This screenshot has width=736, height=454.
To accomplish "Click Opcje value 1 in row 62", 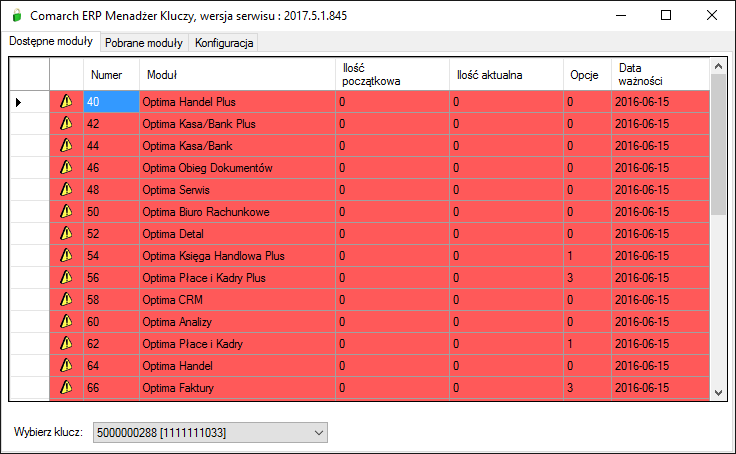I will click(587, 344).
